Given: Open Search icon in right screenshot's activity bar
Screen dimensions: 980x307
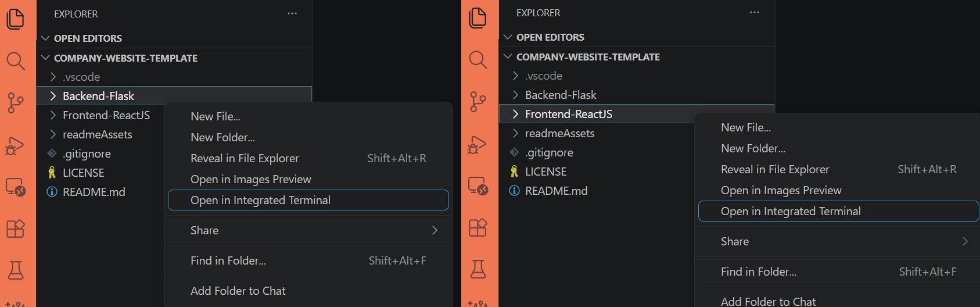Looking at the screenshot, I should tap(478, 59).
